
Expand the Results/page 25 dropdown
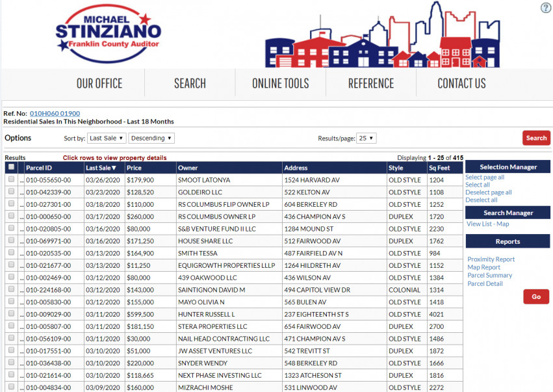366,138
